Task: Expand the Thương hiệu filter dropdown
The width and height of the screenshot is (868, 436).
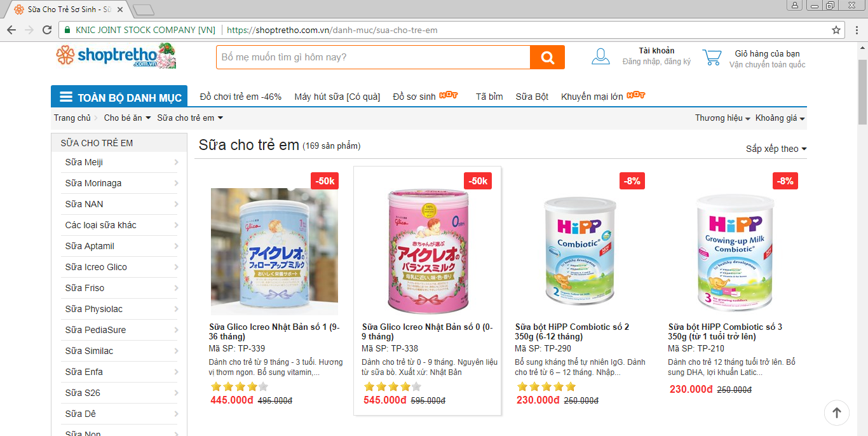Action: click(x=722, y=118)
